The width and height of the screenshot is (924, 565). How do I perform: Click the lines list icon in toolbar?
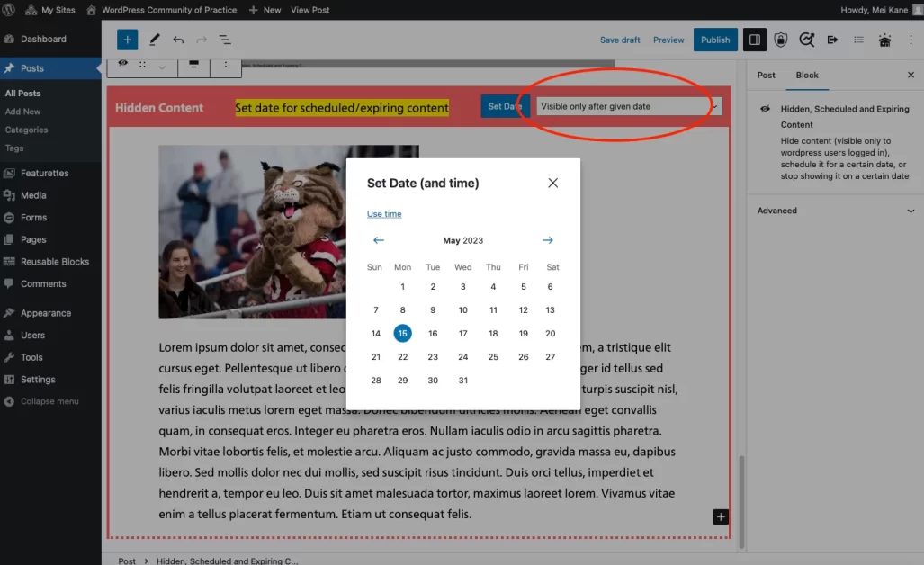[x=858, y=40]
